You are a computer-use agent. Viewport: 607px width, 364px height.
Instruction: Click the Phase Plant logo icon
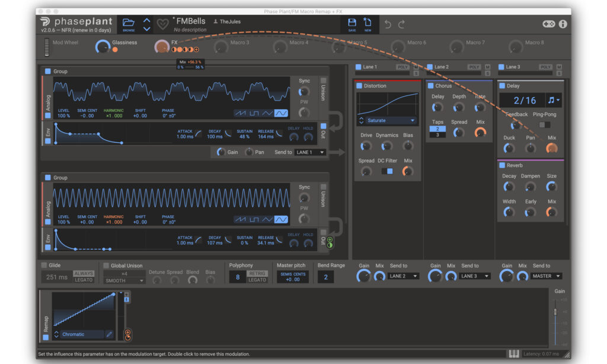coord(45,22)
